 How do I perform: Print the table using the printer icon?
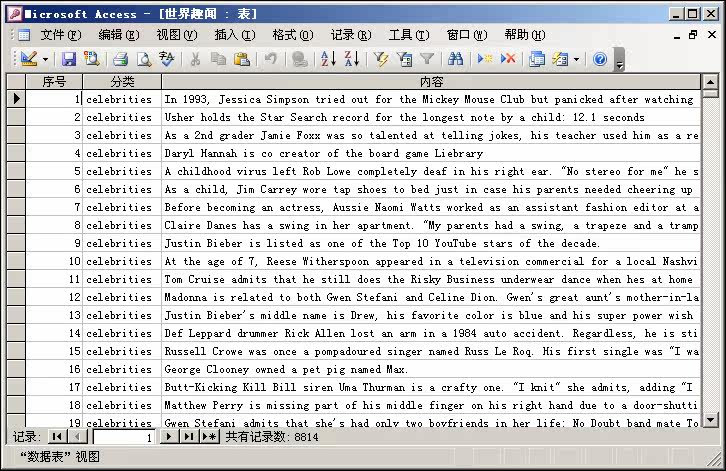pos(120,59)
